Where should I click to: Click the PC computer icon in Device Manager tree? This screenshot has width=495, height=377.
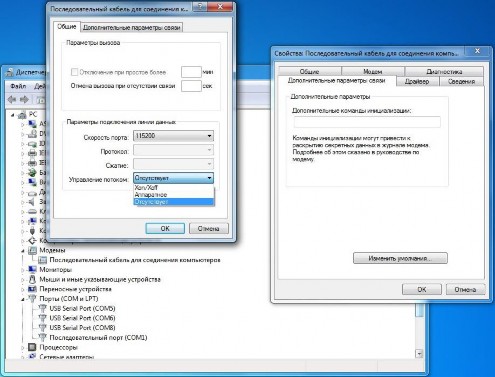[x=22, y=115]
